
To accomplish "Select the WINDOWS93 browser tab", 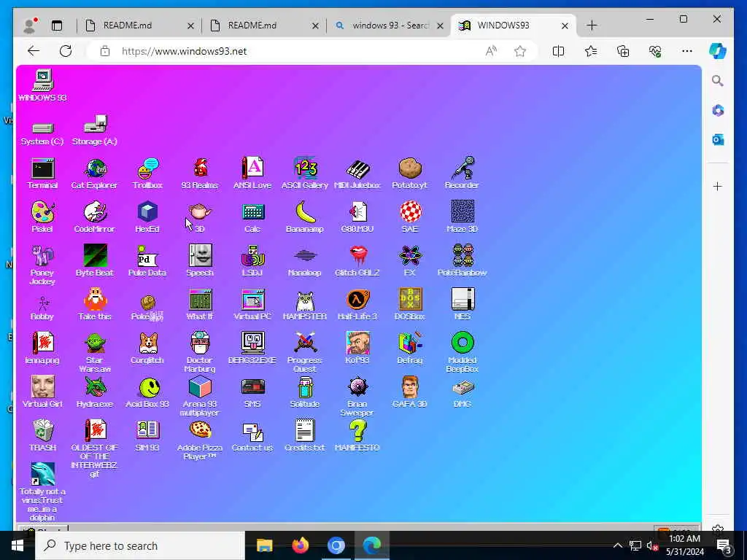I will click(514, 26).
